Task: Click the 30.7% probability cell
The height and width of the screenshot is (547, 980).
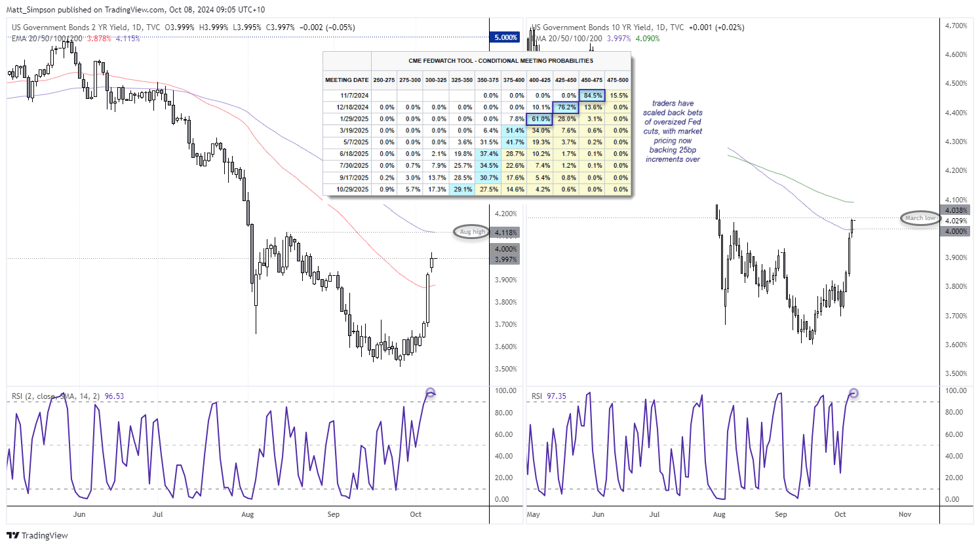Action: pos(488,178)
